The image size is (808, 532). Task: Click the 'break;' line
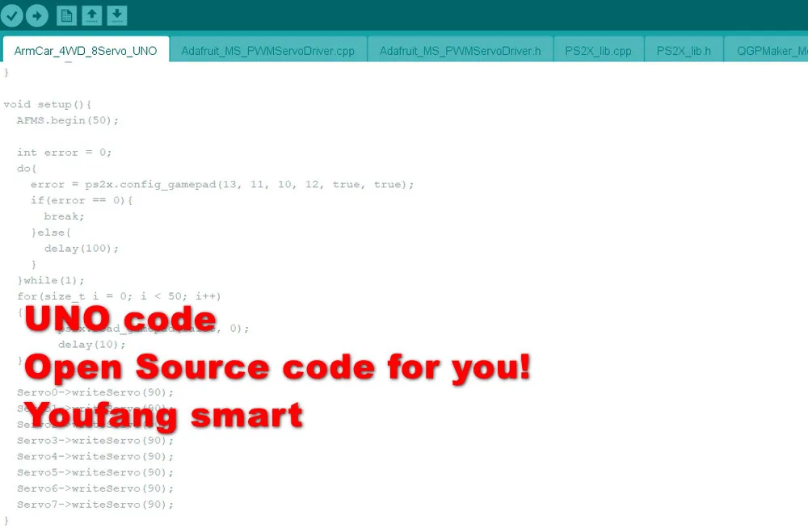pyautogui.click(x=64, y=216)
